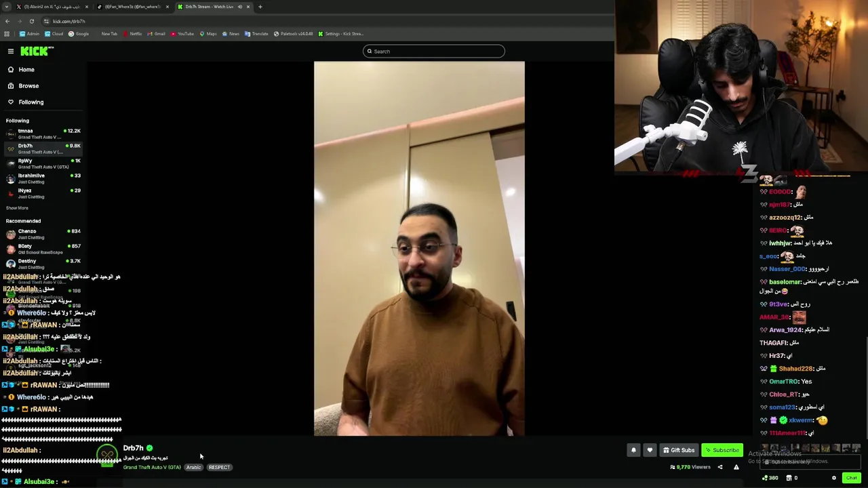Open the Admin bookmark
868x488 pixels.
point(30,34)
